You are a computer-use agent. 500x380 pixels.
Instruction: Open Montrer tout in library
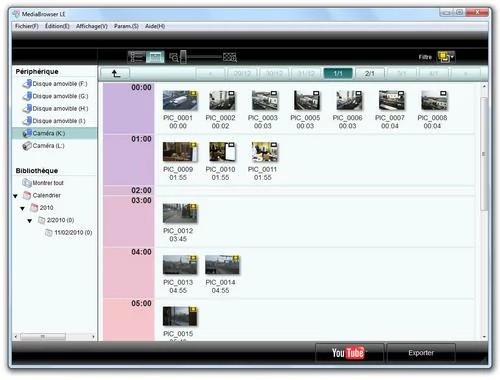pos(43,183)
